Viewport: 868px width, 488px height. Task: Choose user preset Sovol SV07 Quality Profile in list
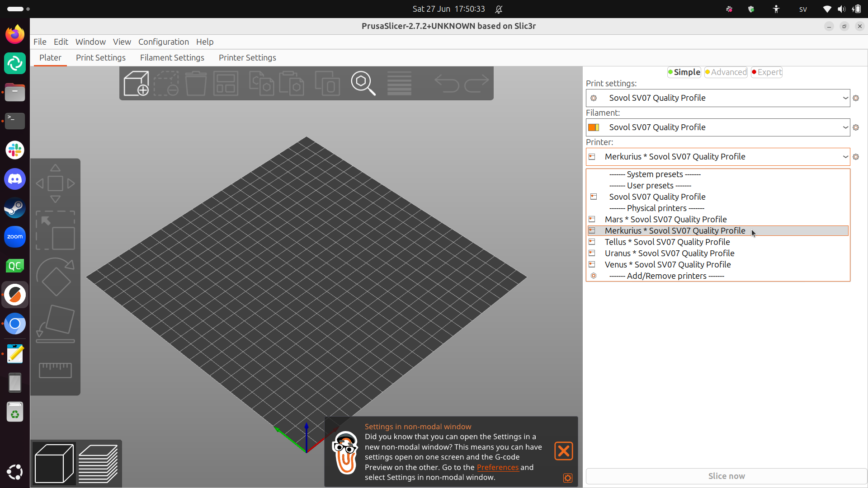pyautogui.click(x=718, y=197)
